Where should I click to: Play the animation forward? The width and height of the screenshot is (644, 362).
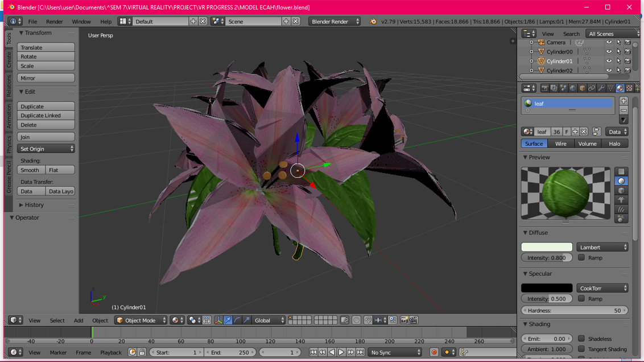(x=341, y=352)
